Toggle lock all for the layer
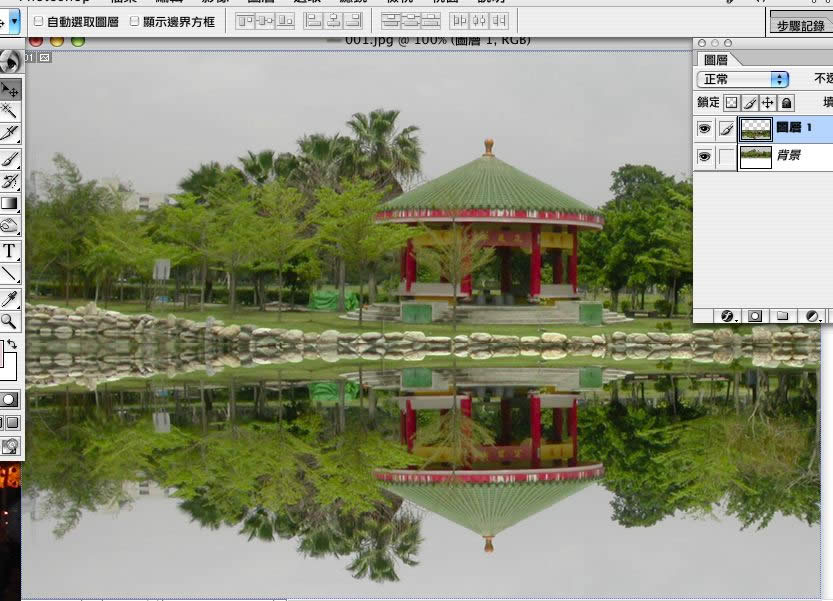The image size is (833, 601). (786, 103)
